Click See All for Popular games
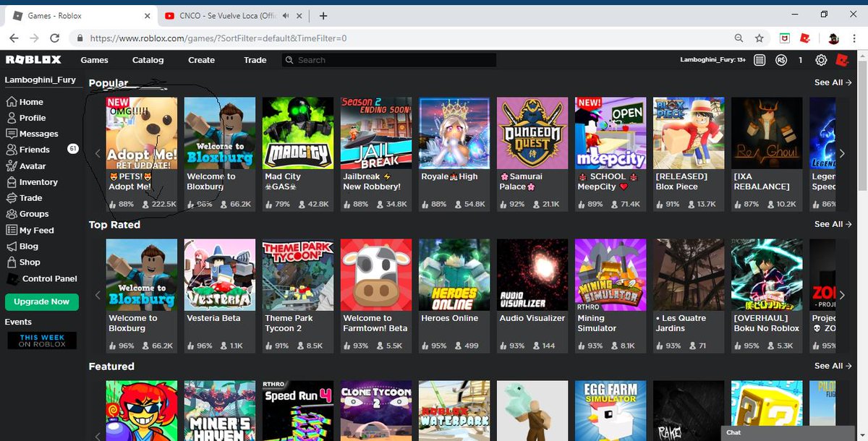The width and height of the screenshot is (868, 441). pos(833,82)
